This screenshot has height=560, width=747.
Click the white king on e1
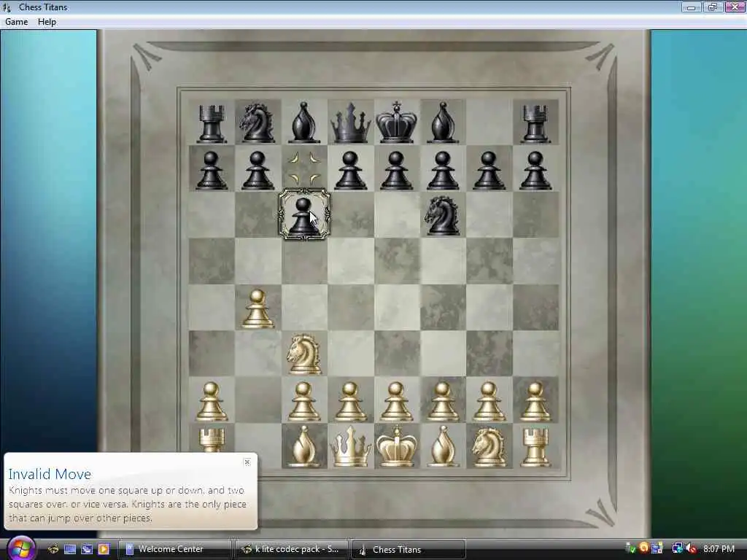point(396,446)
